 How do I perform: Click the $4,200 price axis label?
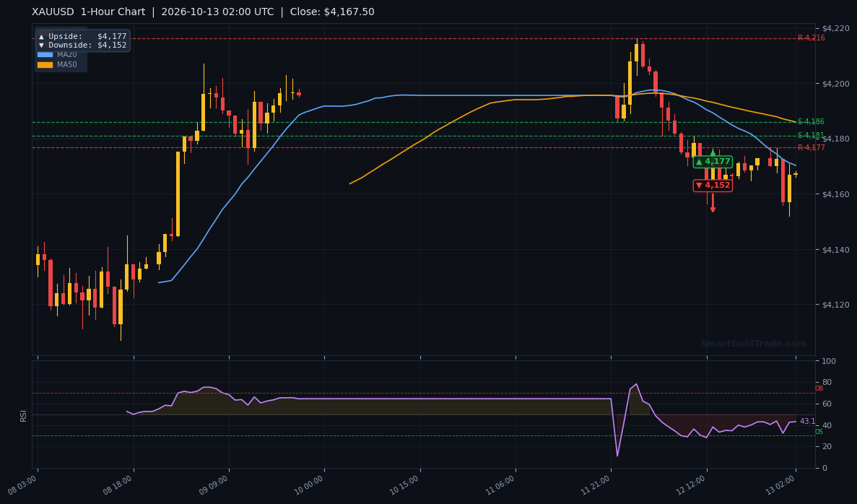[836, 84]
